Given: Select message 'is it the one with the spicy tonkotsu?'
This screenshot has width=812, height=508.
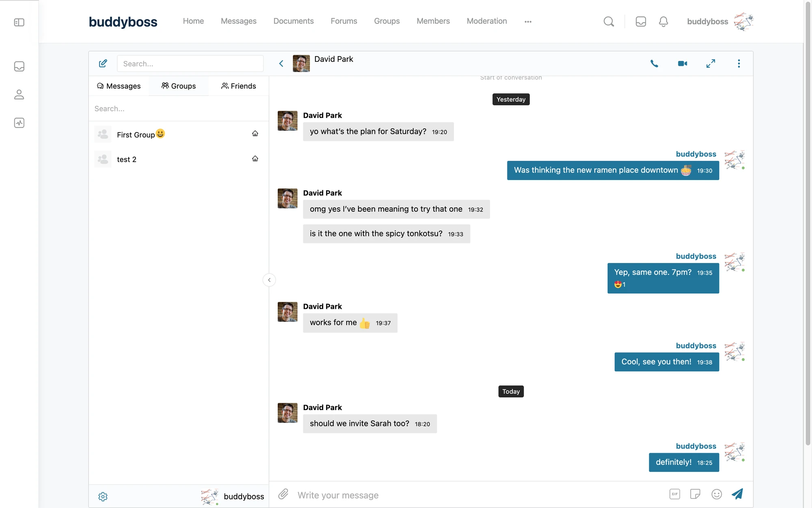Looking at the screenshot, I should 387,234.
